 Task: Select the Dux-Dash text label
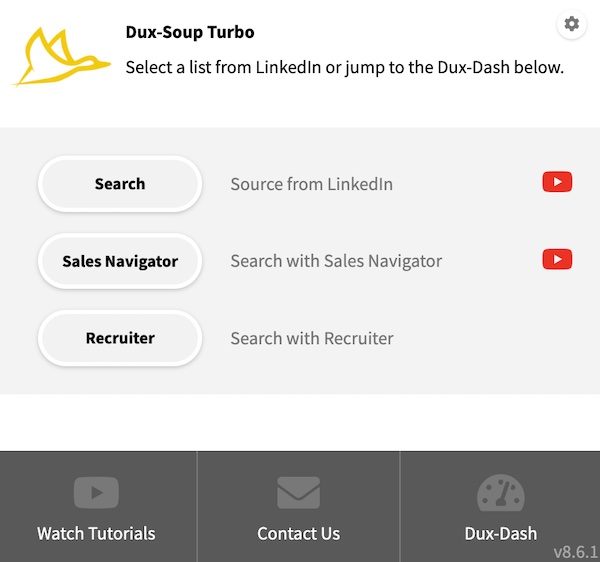[501, 533]
